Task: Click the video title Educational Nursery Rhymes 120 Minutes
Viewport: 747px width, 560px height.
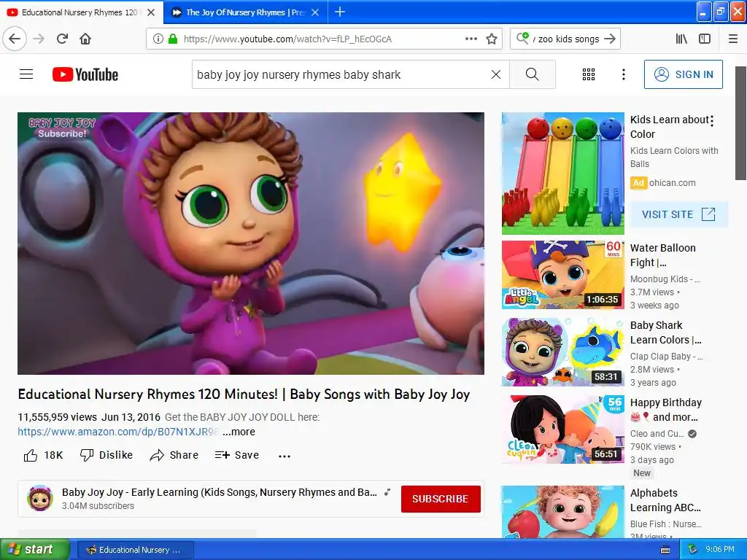Action: [244, 394]
